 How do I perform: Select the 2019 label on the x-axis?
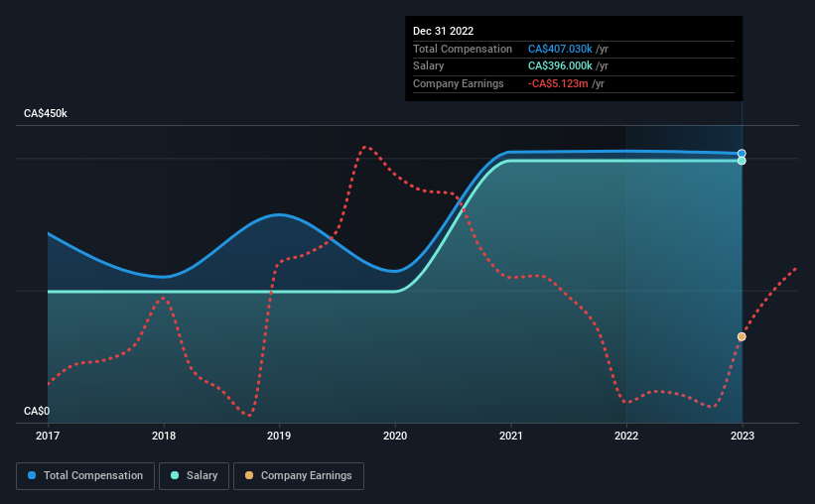(x=279, y=436)
